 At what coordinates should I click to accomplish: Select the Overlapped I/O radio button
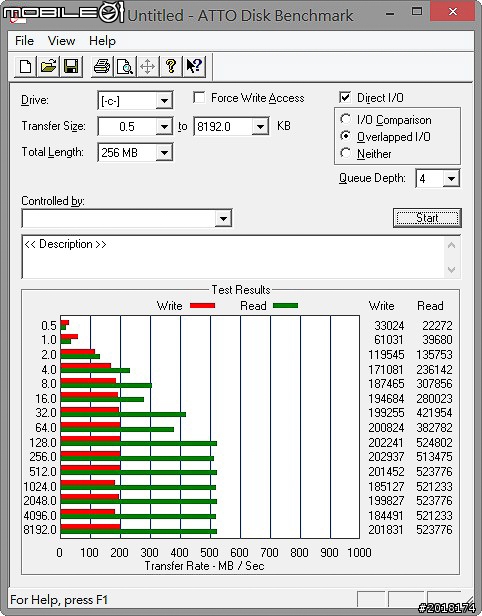pos(345,136)
